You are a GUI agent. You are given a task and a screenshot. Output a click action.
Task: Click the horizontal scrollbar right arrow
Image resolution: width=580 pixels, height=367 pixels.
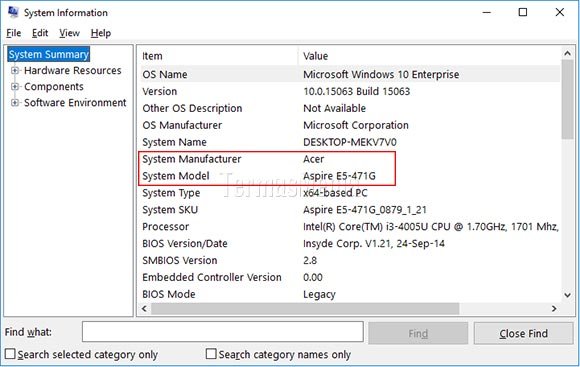(x=554, y=308)
